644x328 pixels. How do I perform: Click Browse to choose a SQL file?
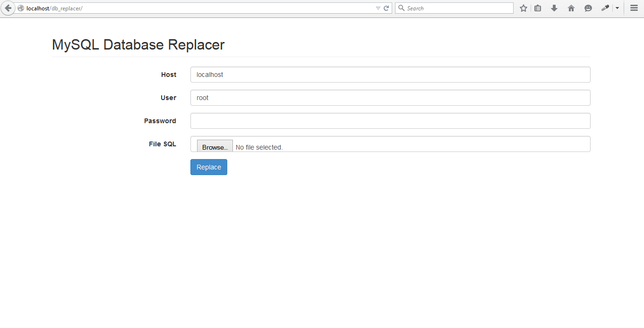(215, 146)
